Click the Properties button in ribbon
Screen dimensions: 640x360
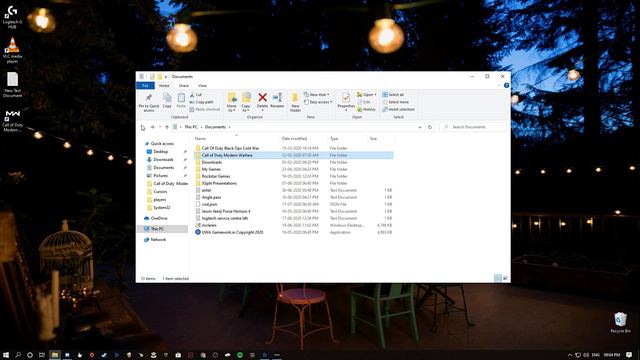346,101
